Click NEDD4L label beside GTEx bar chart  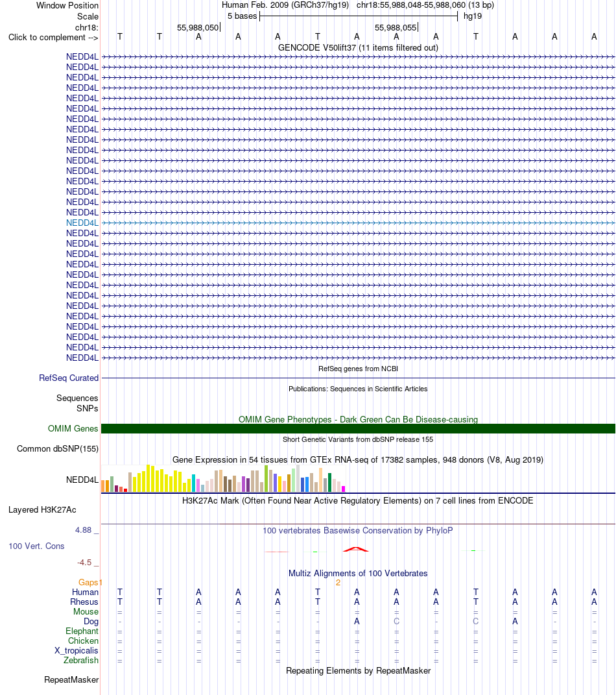82,480
